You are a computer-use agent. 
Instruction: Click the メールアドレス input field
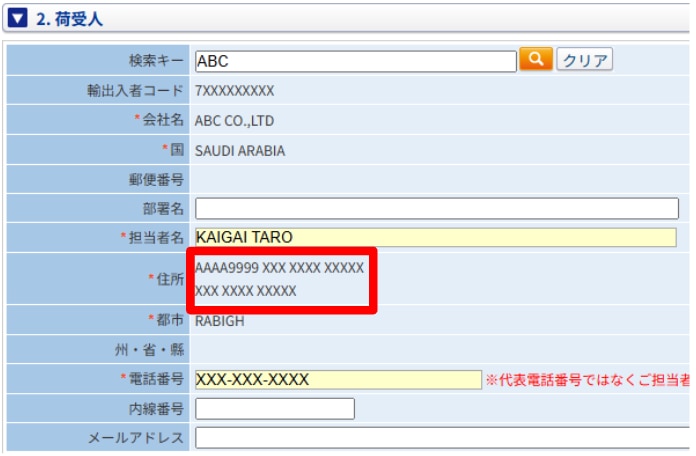tap(440, 438)
